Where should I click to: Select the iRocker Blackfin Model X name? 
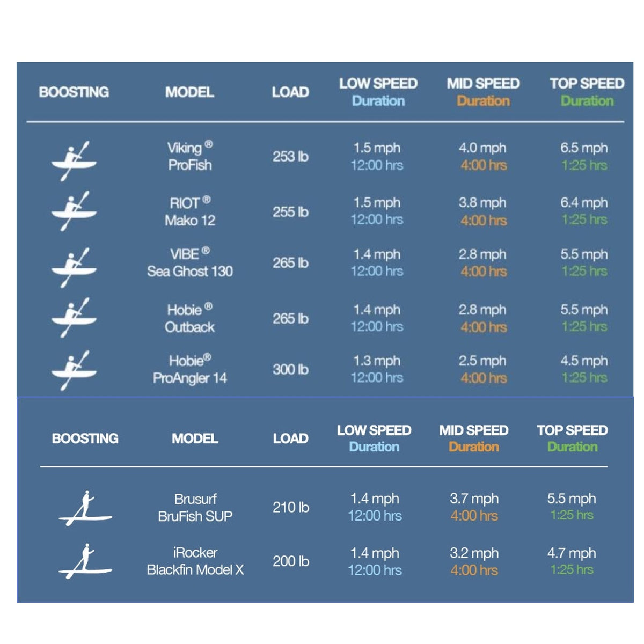click(195, 561)
